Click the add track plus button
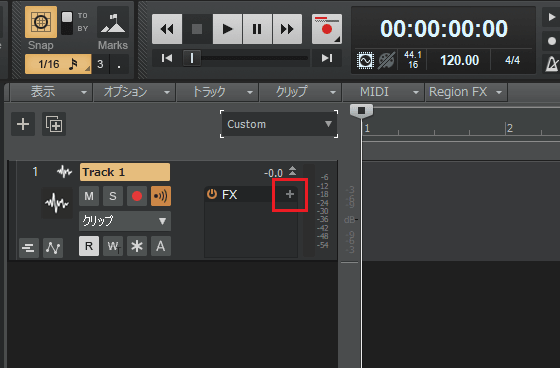Image resolution: width=560 pixels, height=368 pixels. coord(23,124)
